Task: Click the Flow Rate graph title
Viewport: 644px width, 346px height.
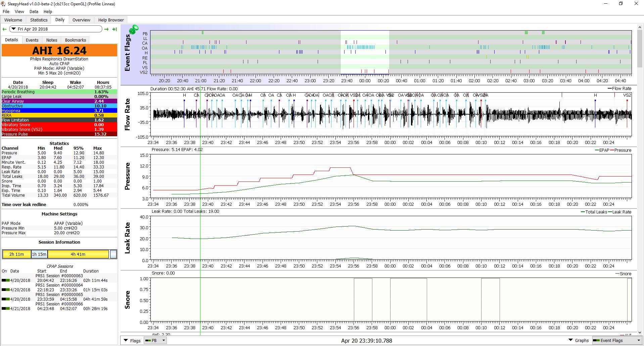Action: coord(127,114)
